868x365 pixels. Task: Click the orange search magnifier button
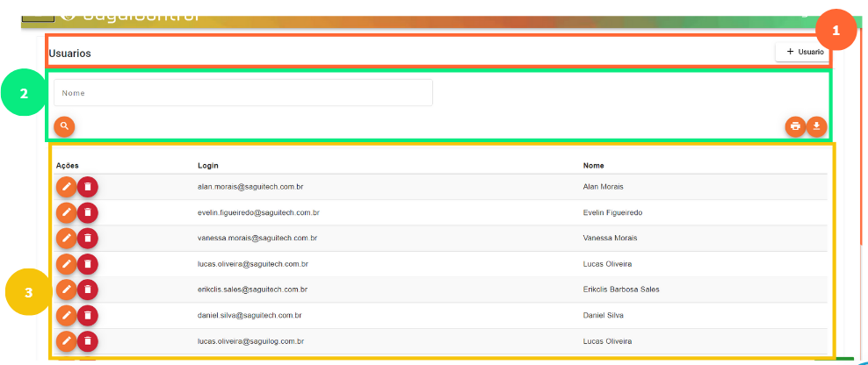coord(64,126)
